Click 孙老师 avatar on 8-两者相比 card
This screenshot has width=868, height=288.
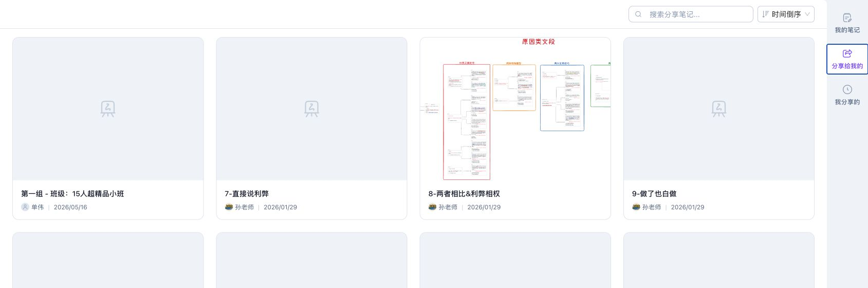coord(432,207)
